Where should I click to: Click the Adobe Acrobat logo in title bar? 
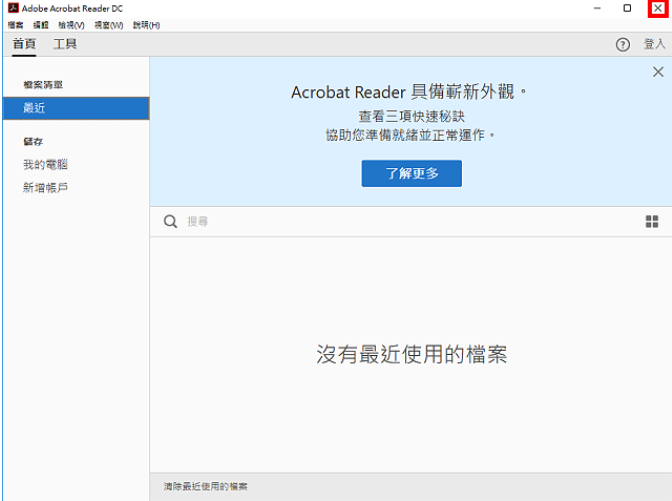coord(13,8)
